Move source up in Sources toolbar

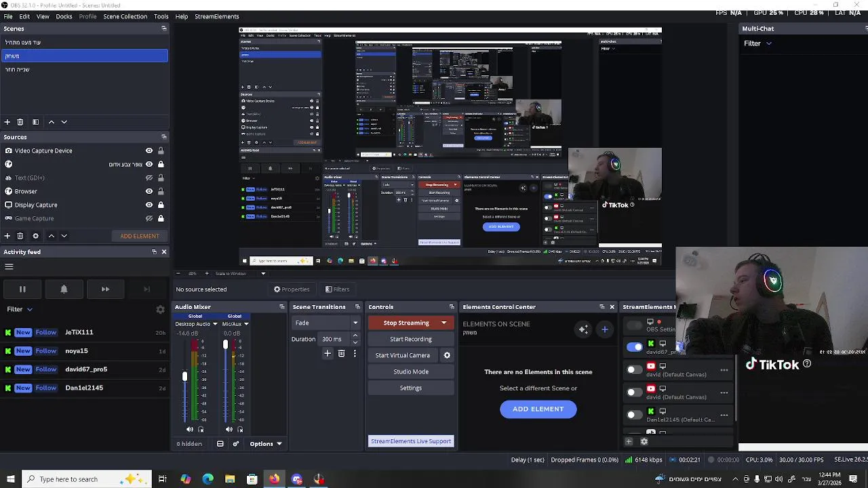pyautogui.click(x=51, y=236)
